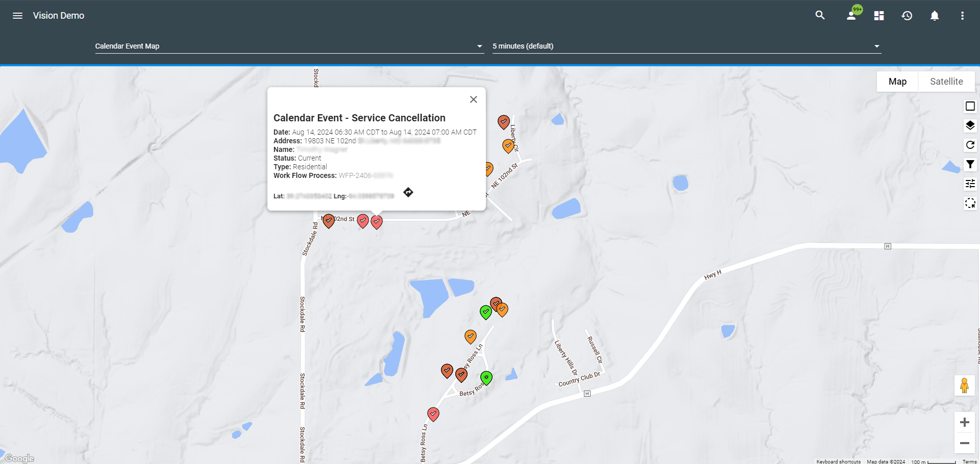The image size is (980, 464).
Task: Select the Hwy H road label
Action: coord(713,275)
